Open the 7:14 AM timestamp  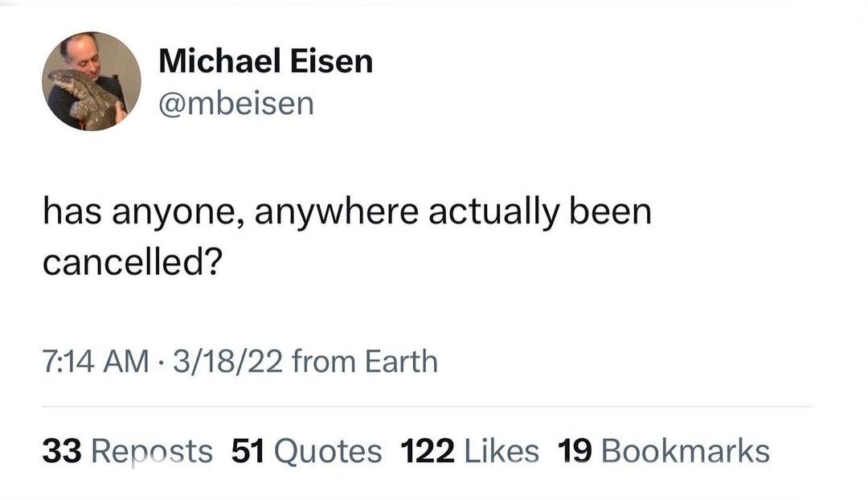[x=94, y=361]
